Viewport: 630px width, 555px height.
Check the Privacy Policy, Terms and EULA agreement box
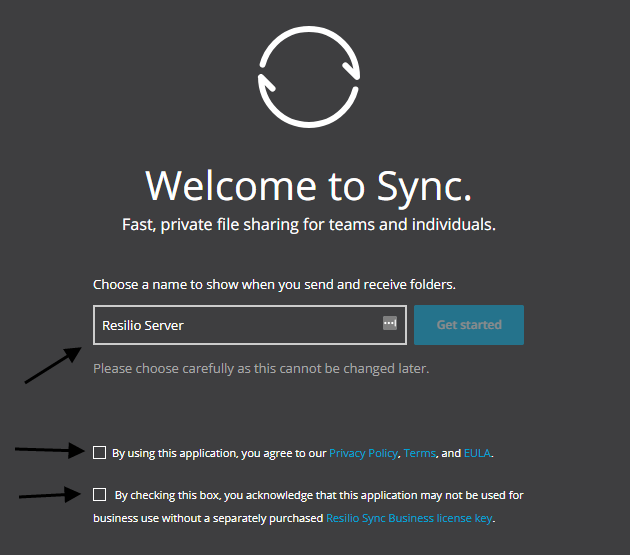pyautogui.click(x=99, y=453)
